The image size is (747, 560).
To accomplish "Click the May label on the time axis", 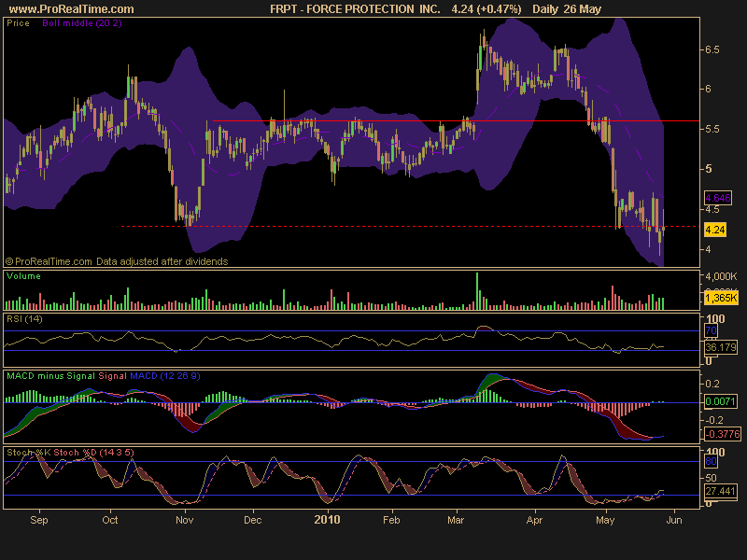I will (x=605, y=520).
